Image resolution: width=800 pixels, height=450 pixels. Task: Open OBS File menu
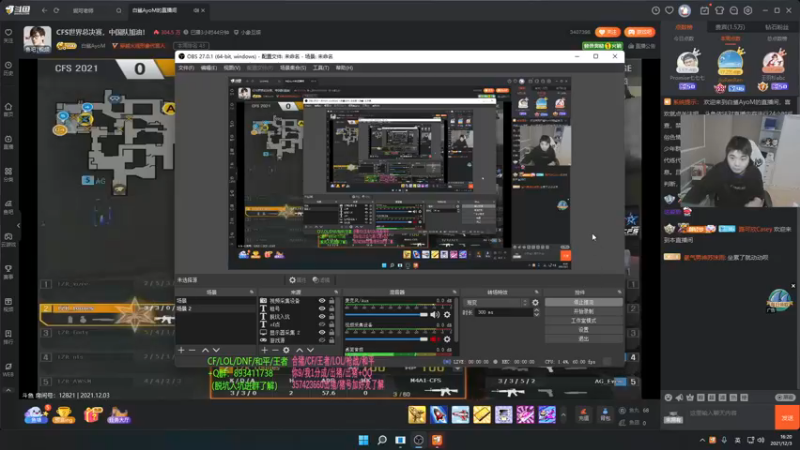click(186, 68)
